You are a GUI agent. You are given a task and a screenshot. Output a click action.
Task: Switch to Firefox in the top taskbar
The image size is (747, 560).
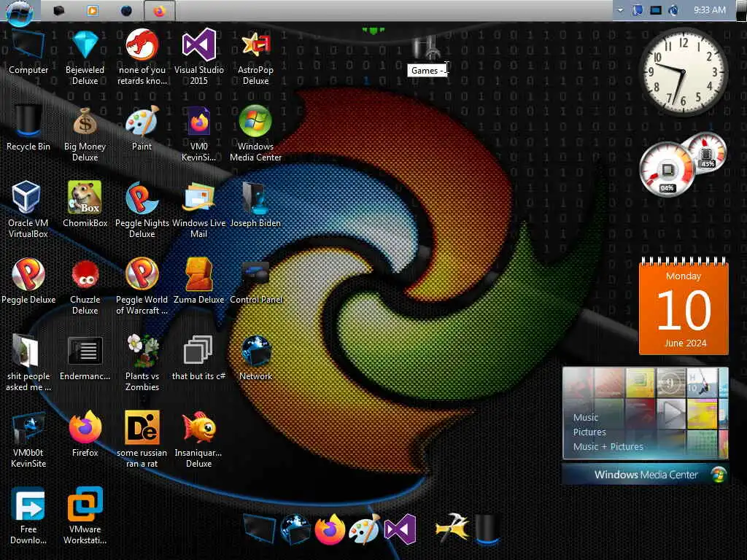(x=159, y=11)
